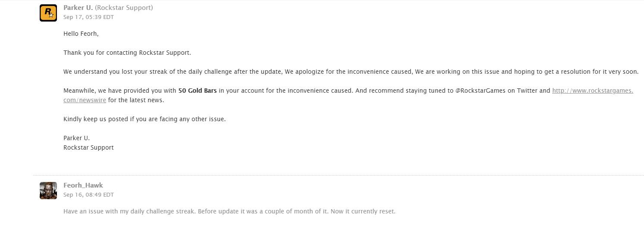Click the bold 50 Gold Bars text

click(198, 91)
